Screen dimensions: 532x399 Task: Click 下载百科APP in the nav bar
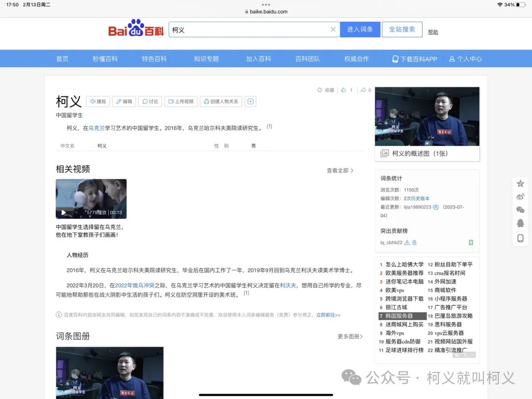414,59
